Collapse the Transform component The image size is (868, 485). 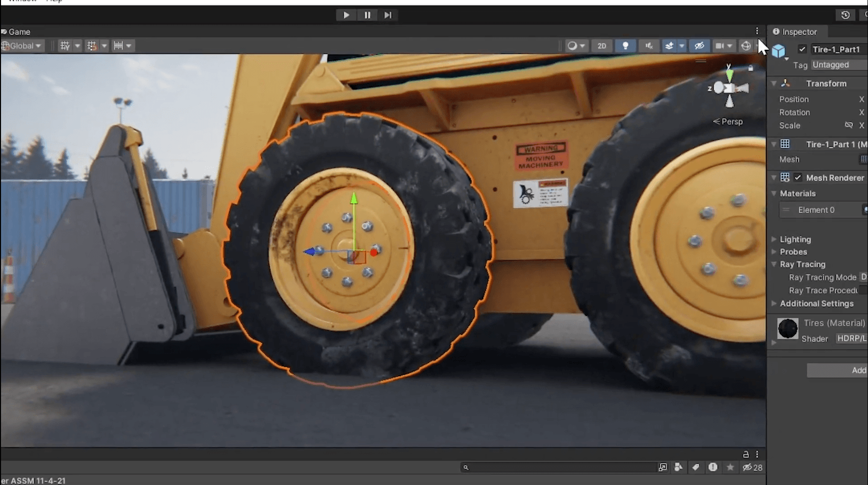coord(774,83)
